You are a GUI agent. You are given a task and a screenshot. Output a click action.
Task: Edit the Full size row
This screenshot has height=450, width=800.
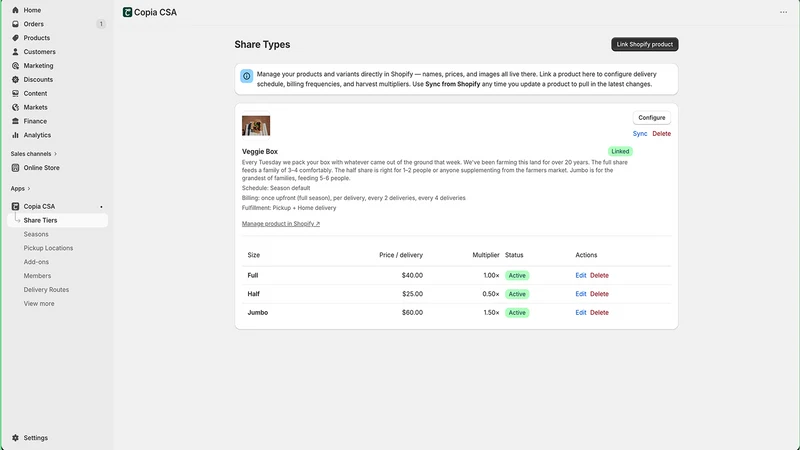click(x=581, y=276)
